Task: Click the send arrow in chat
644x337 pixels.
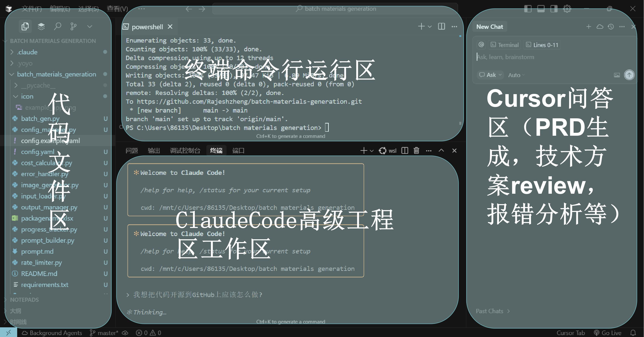Action: [629, 75]
